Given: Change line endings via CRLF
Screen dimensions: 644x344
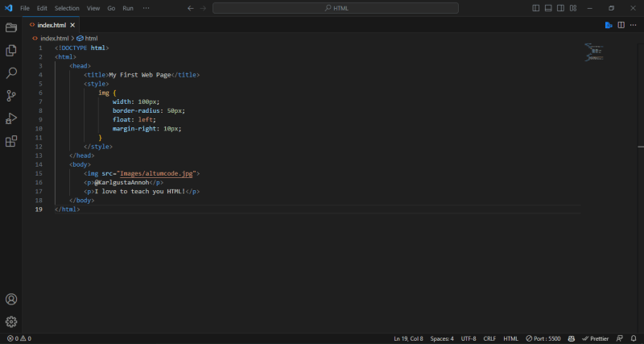Looking at the screenshot, I should point(489,338).
